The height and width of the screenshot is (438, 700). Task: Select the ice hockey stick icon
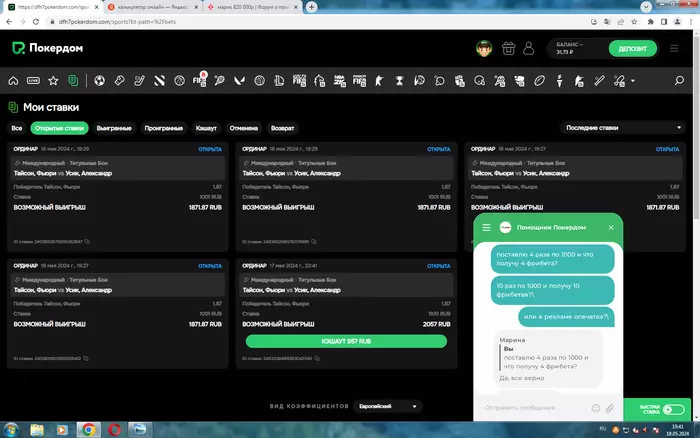(139, 81)
